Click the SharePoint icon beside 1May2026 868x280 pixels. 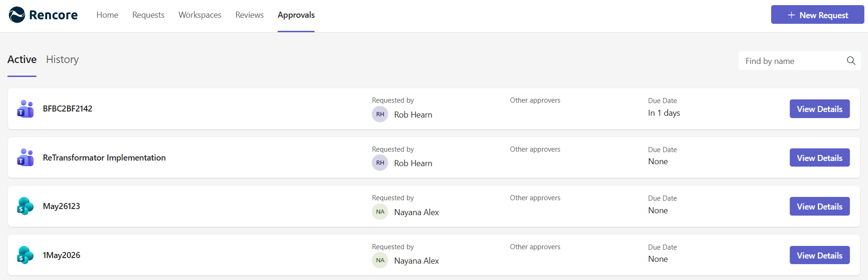click(25, 255)
